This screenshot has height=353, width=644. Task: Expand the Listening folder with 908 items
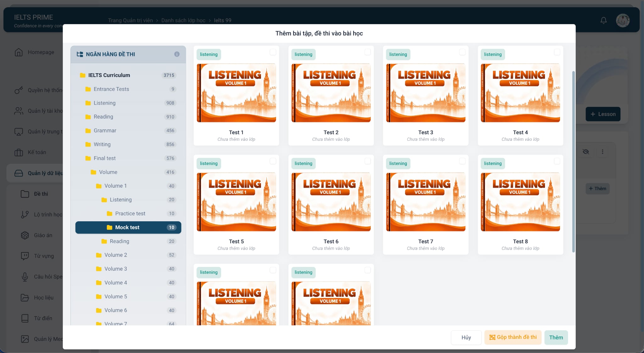coord(128,103)
